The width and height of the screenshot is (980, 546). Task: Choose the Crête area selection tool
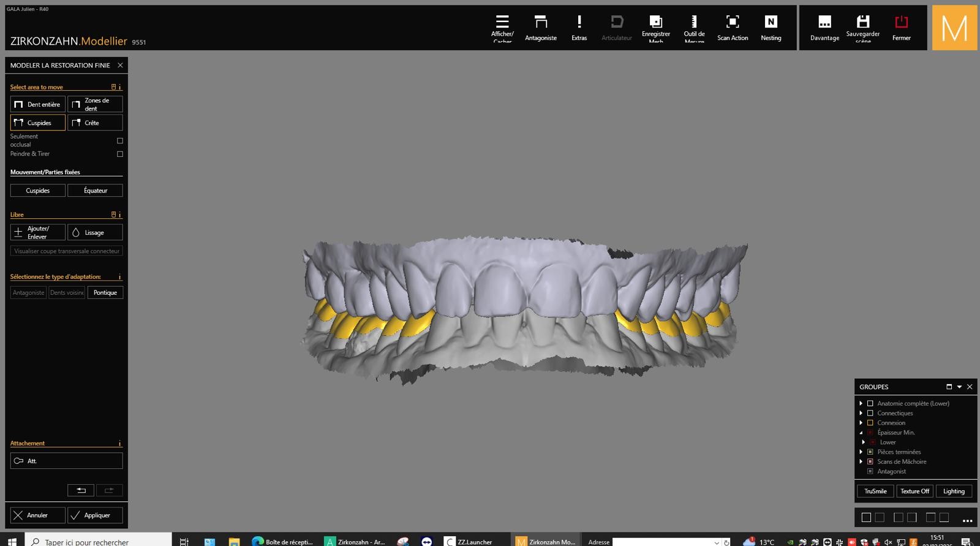pyautogui.click(x=95, y=123)
